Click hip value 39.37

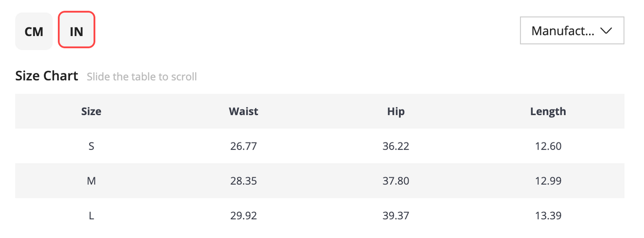(396, 216)
